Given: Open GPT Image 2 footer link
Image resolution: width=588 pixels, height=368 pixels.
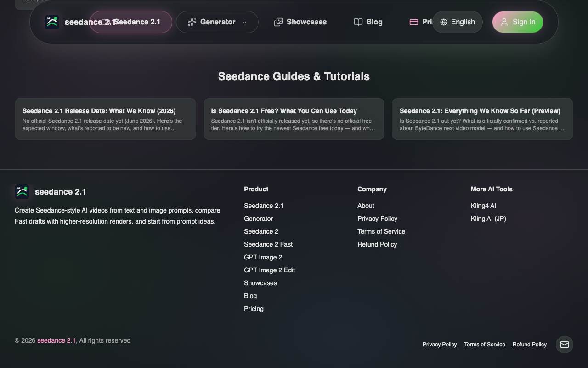Looking at the screenshot, I should pos(263,257).
